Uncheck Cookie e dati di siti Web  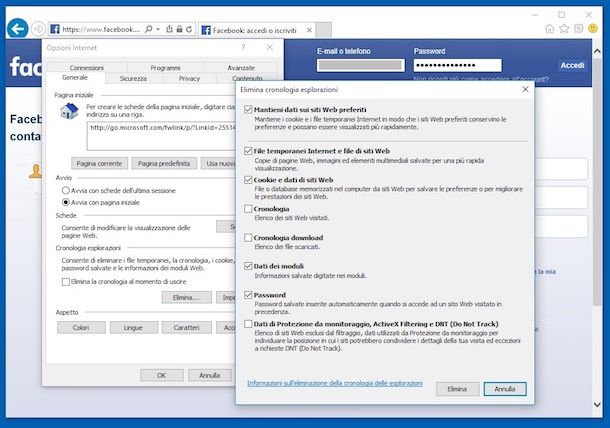248,180
